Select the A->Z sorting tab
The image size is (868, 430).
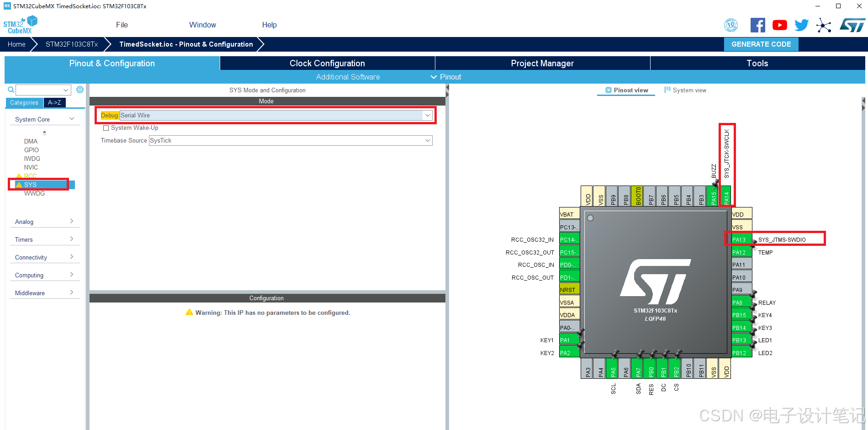pyautogui.click(x=54, y=102)
